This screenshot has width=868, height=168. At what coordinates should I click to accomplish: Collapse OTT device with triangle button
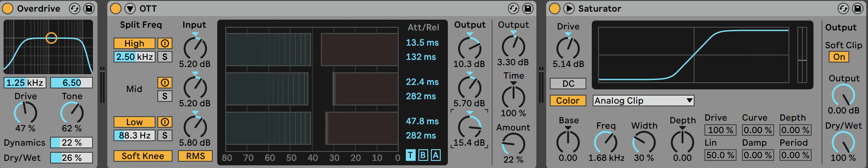130,8
